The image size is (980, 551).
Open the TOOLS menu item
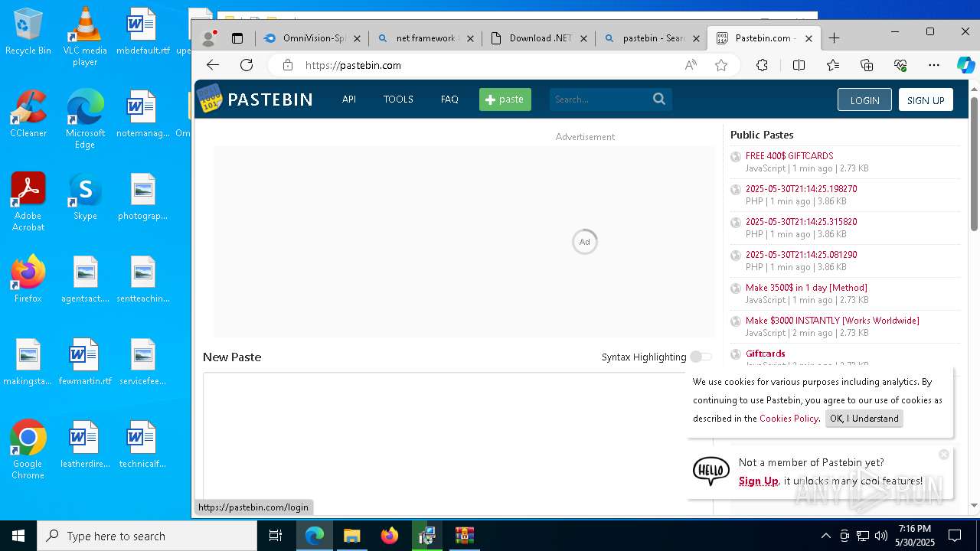[x=398, y=99]
